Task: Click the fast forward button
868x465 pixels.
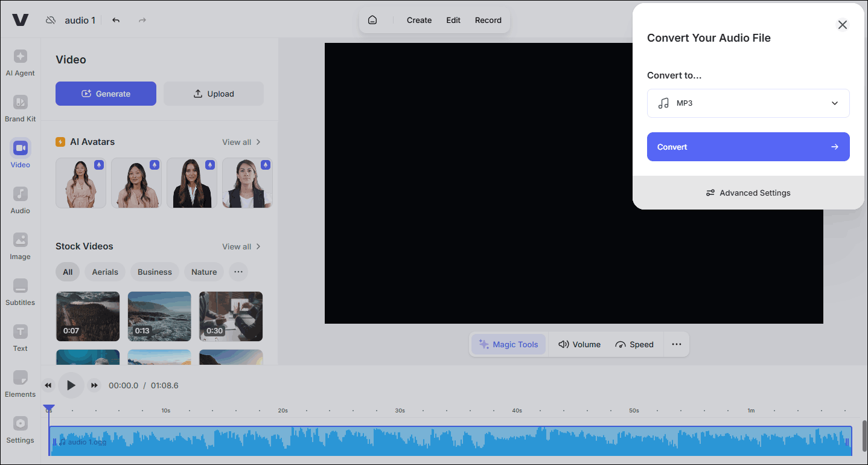Action: (94, 385)
